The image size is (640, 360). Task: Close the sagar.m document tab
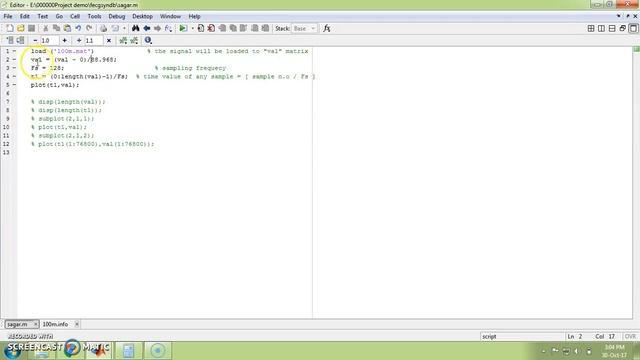tap(36, 324)
